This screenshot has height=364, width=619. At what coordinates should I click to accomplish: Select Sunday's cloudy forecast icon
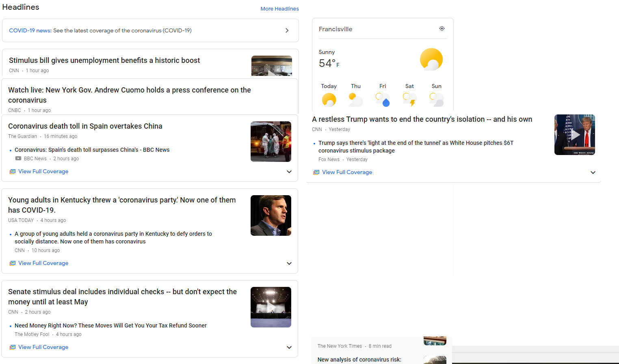437,100
